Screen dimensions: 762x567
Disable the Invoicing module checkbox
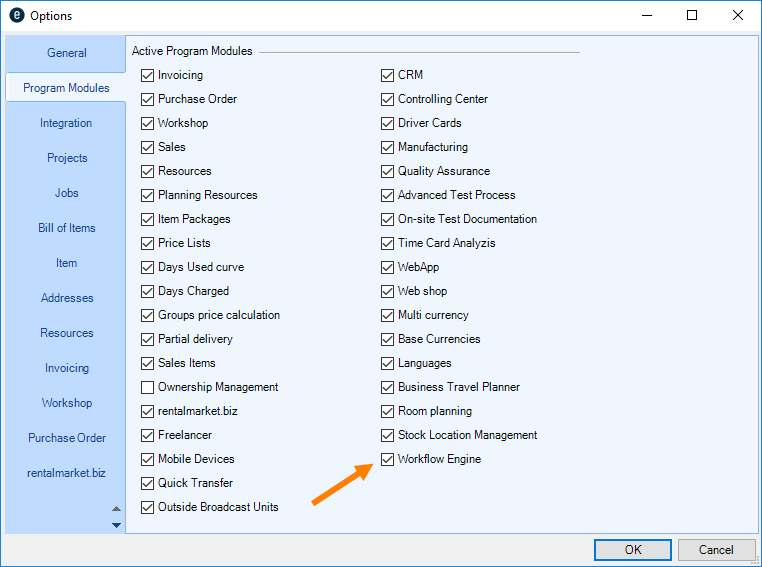148,75
